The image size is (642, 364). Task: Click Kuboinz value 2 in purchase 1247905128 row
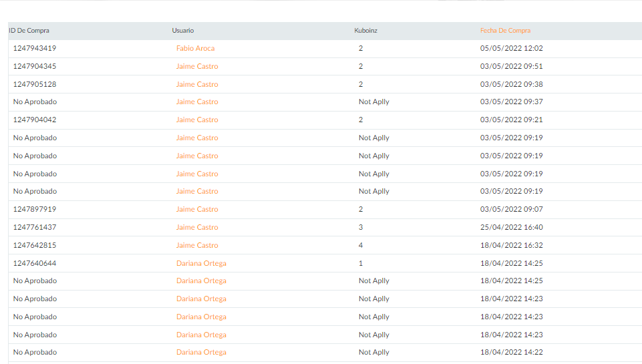click(x=361, y=84)
